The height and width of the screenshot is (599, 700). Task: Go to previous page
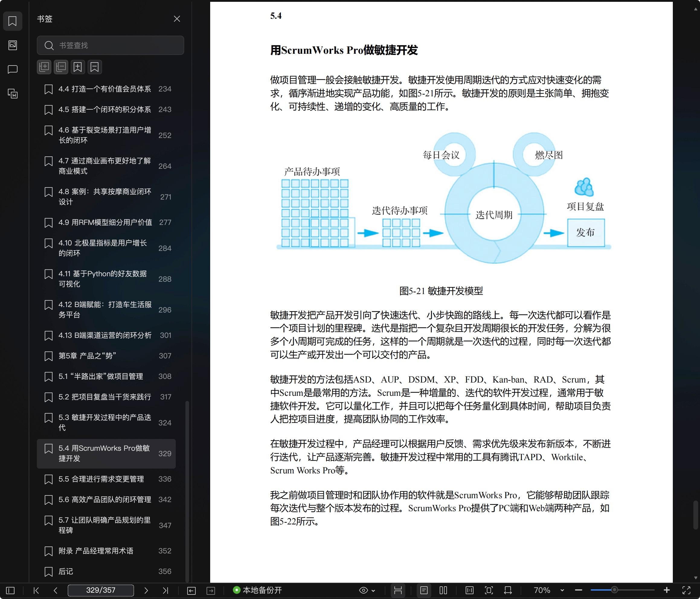point(55,590)
